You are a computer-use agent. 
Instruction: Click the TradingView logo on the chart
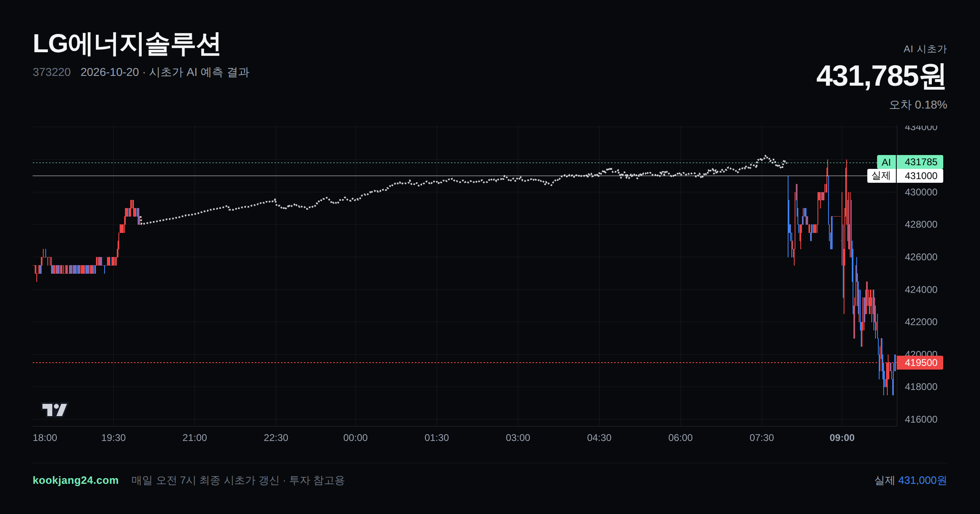point(54,410)
